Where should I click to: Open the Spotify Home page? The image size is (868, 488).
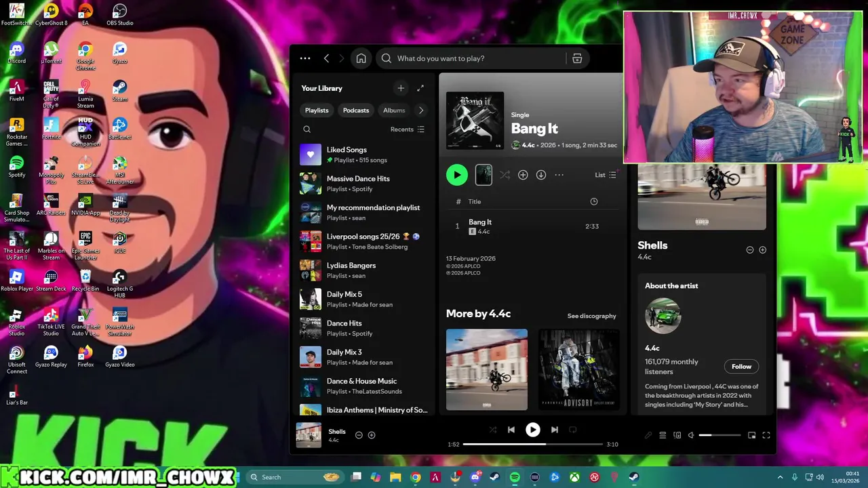[361, 58]
